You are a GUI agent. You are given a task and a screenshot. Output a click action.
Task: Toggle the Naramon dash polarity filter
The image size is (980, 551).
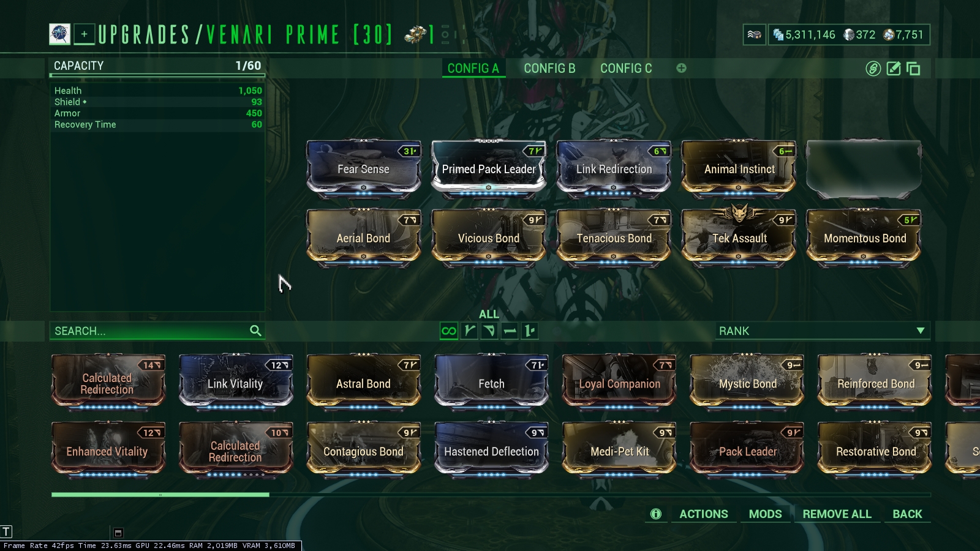click(x=510, y=331)
